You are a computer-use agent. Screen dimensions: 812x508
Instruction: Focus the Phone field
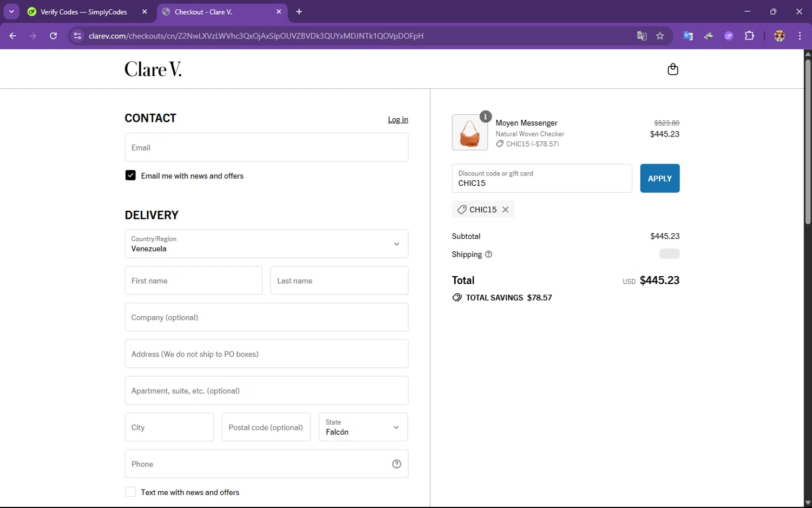coord(266,464)
